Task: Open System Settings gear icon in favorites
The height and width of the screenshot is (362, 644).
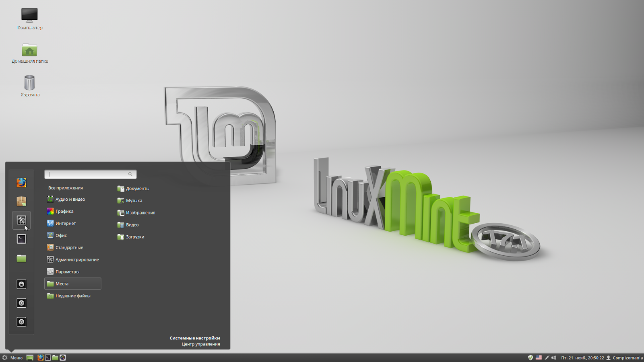Action: click(x=21, y=220)
